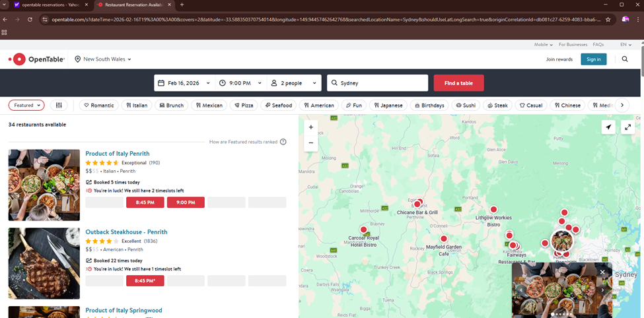This screenshot has width=644, height=318.
Task: Toggle the Seafood filter chip
Action: point(279,106)
